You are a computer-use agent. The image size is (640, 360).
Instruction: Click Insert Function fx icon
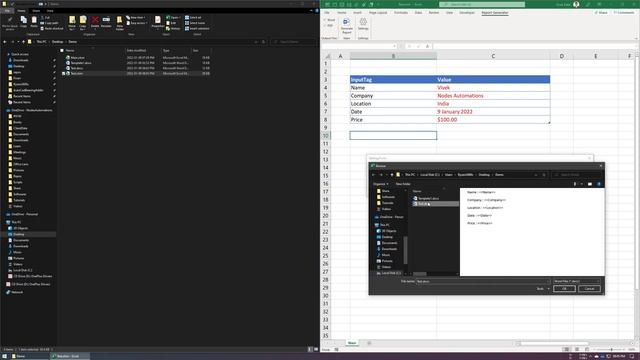(427, 46)
